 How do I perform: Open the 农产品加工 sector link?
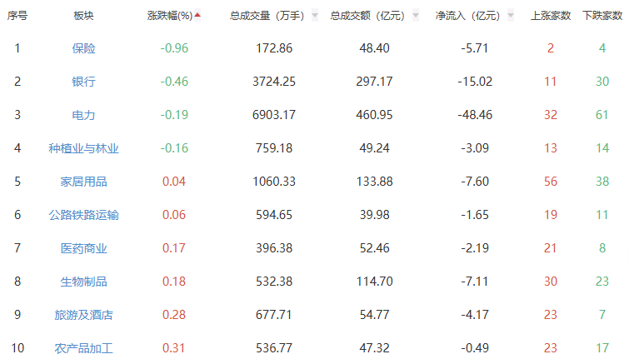(x=83, y=348)
